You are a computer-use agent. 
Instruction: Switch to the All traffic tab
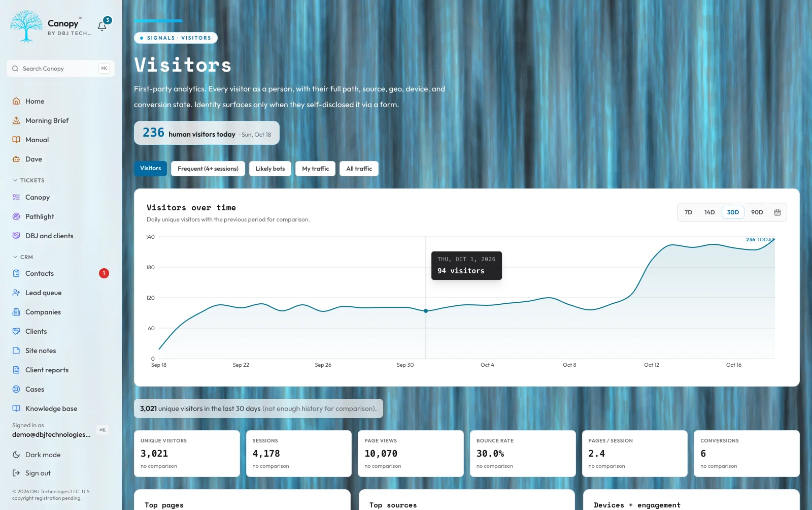pos(359,169)
